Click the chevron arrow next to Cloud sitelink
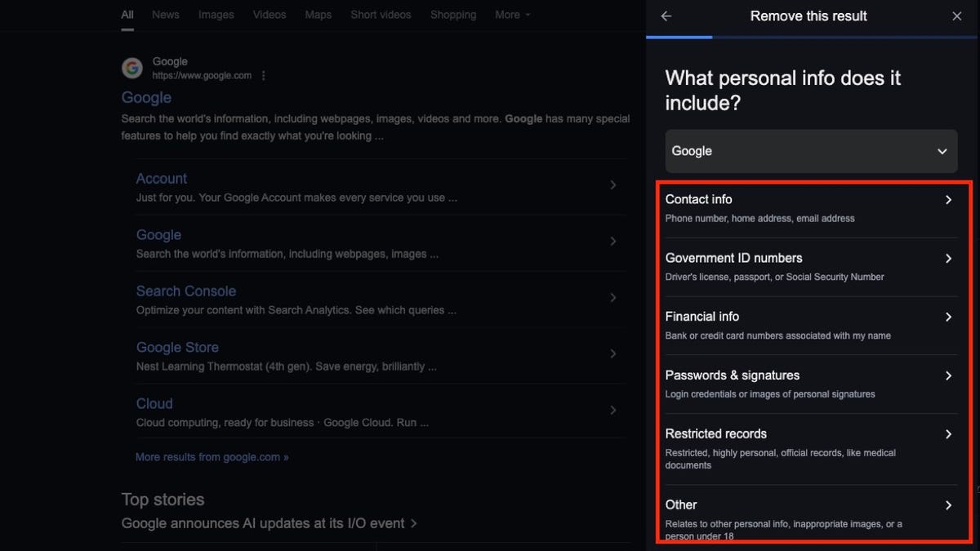Image resolution: width=980 pixels, height=551 pixels. [612, 411]
